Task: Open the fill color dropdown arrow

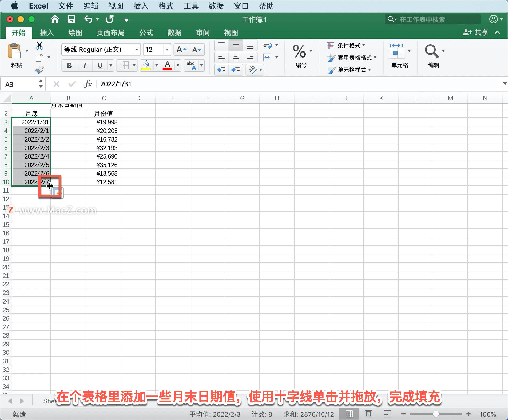Action: [156, 66]
